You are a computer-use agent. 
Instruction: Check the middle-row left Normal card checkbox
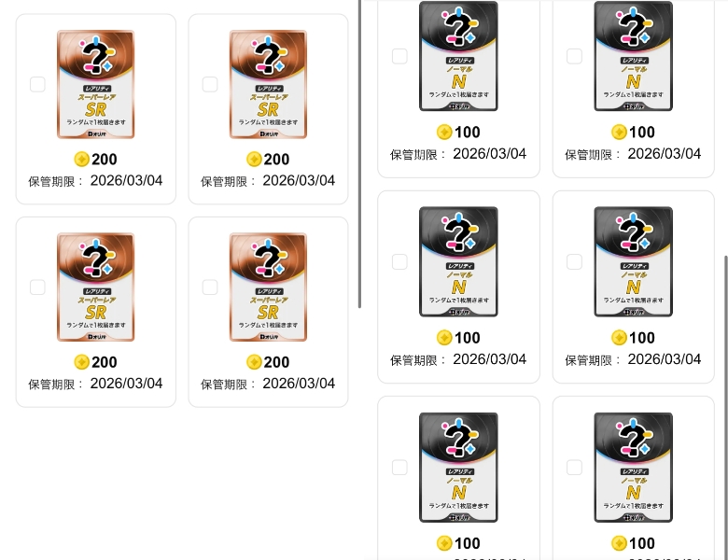pos(399,261)
